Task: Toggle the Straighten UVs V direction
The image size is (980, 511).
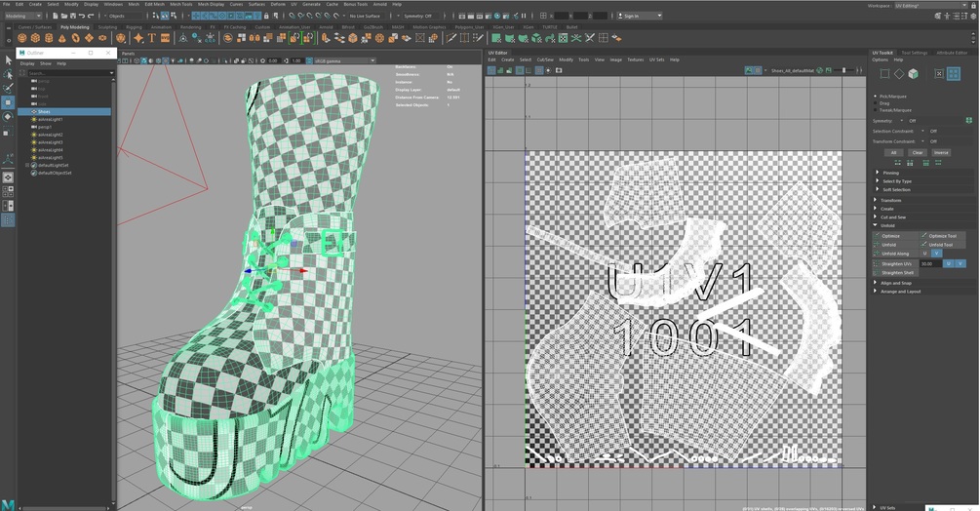Action: (x=960, y=263)
